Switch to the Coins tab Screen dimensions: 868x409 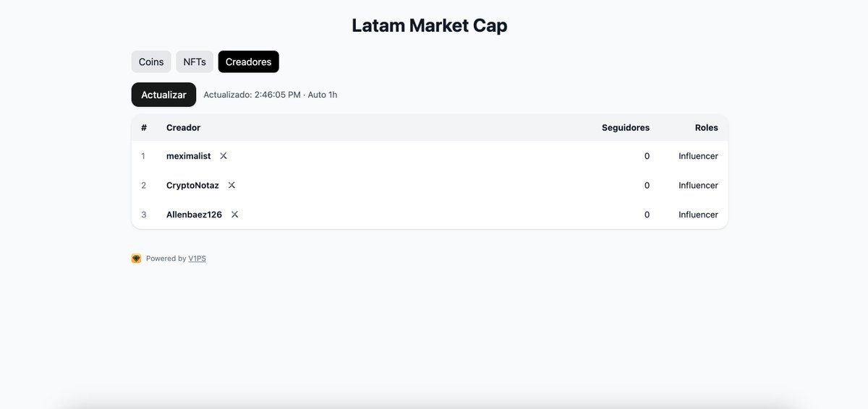(x=151, y=62)
